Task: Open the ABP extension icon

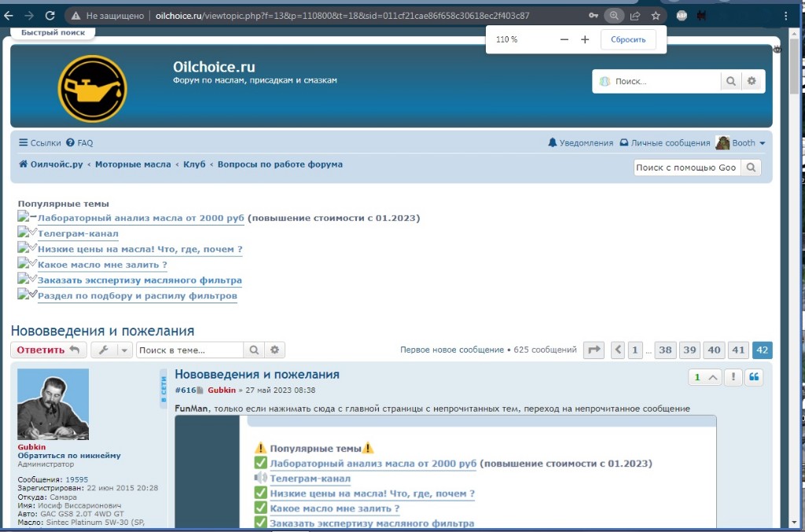Action: tap(682, 16)
